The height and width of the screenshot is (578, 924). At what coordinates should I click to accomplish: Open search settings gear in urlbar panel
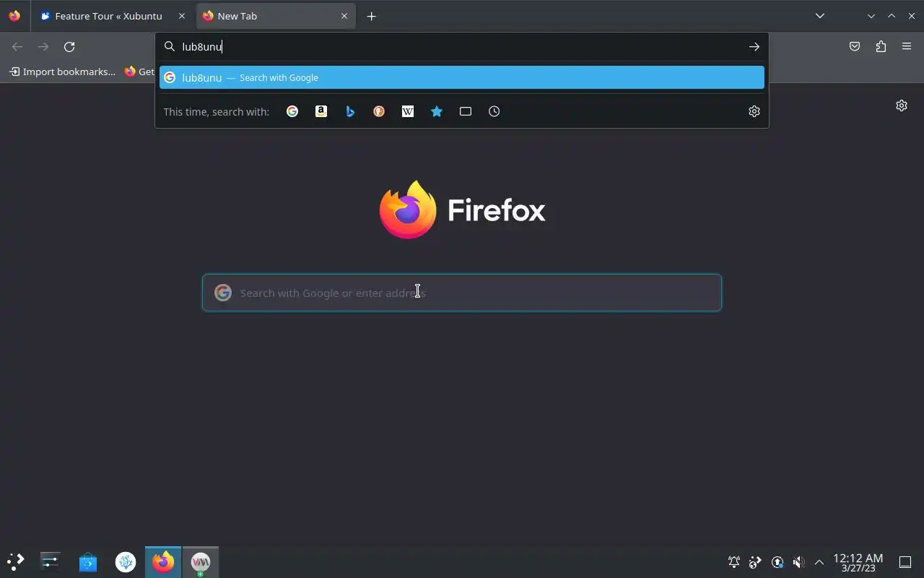[754, 111]
